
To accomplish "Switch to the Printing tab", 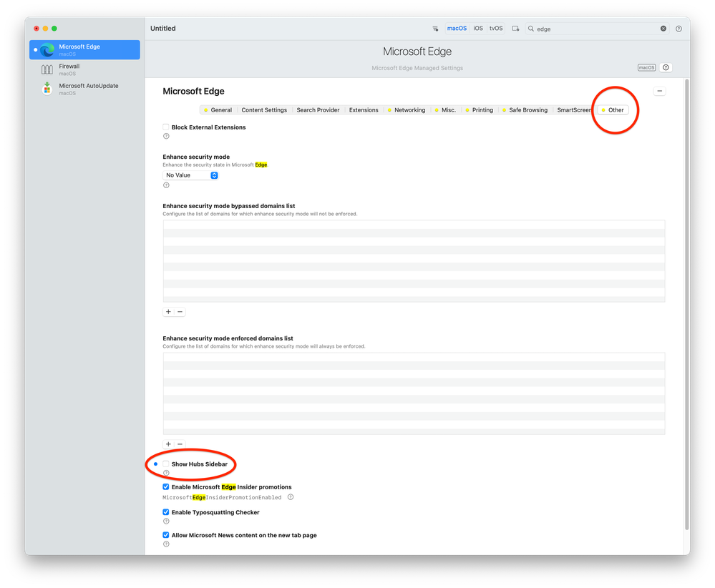I will [480, 110].
